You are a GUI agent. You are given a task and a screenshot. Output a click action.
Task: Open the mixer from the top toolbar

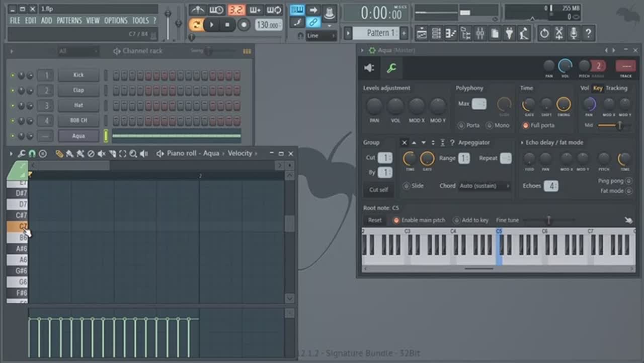click(480, 34)
